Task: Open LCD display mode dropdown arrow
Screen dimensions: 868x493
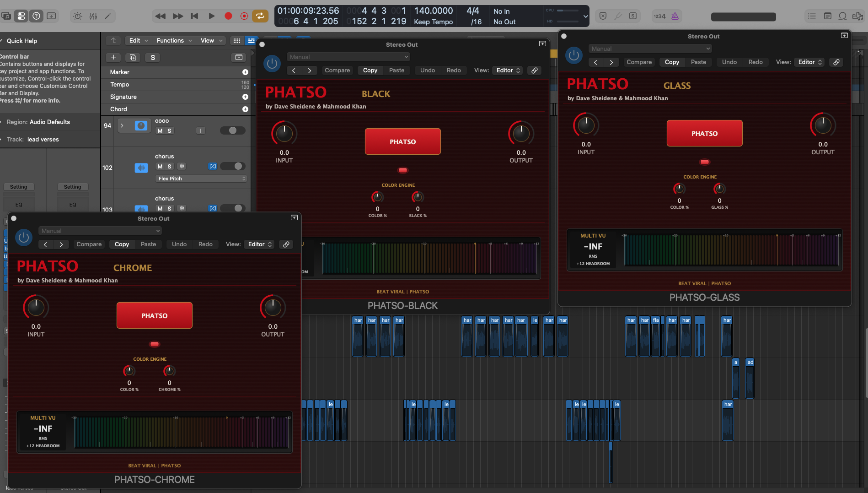Action: pyautogui.click(x=585, y=16)
